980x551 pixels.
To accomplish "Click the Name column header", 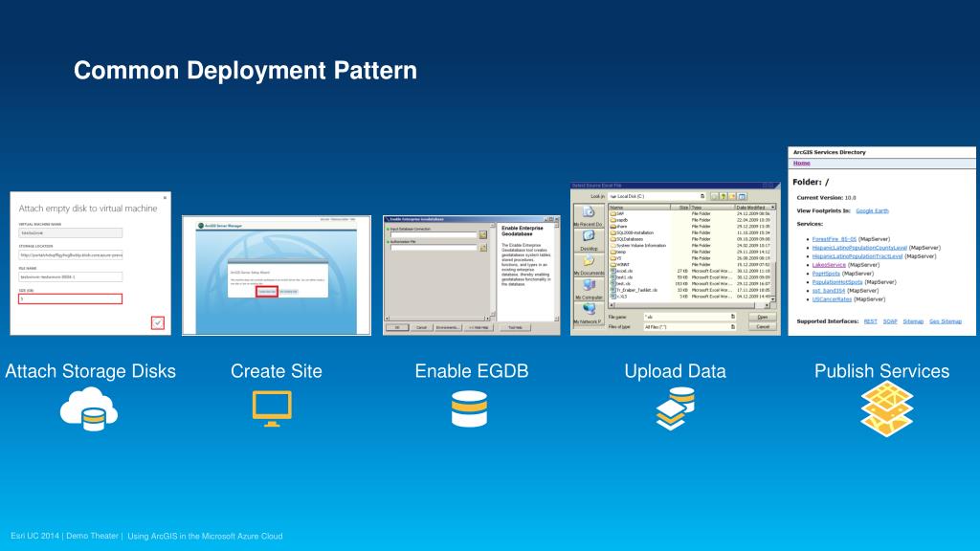I will tap(638, 207).
